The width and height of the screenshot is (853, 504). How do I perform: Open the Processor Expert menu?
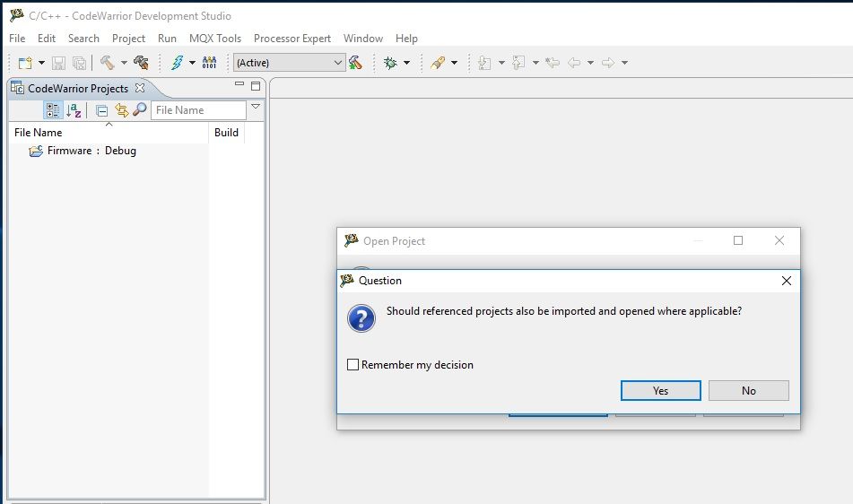point(292,39)
